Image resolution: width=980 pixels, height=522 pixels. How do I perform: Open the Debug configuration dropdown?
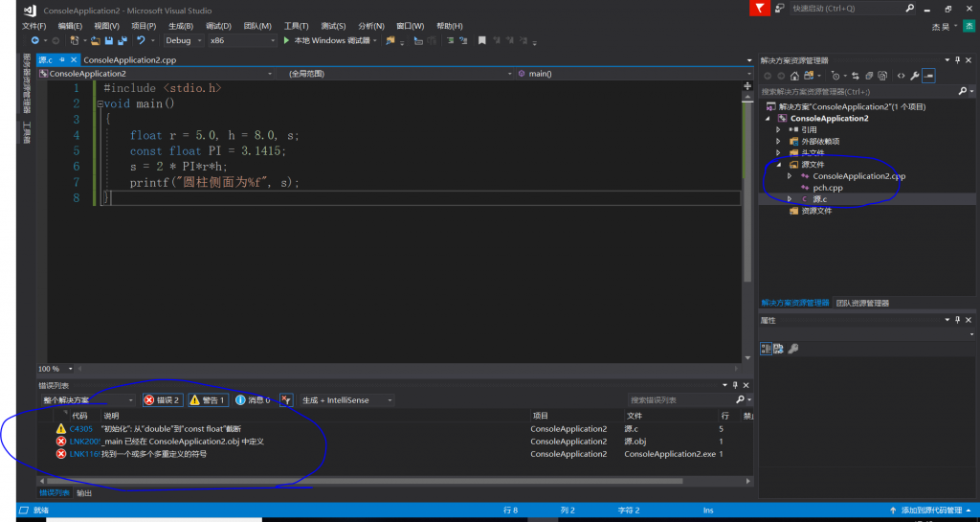pos(184,40)
